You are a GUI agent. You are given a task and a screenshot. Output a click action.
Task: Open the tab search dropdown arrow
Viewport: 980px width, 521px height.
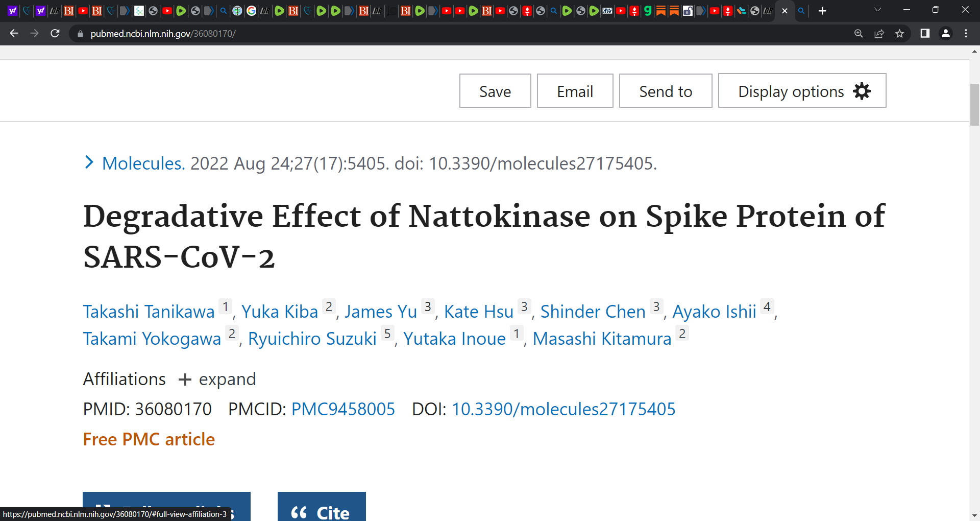877,10
